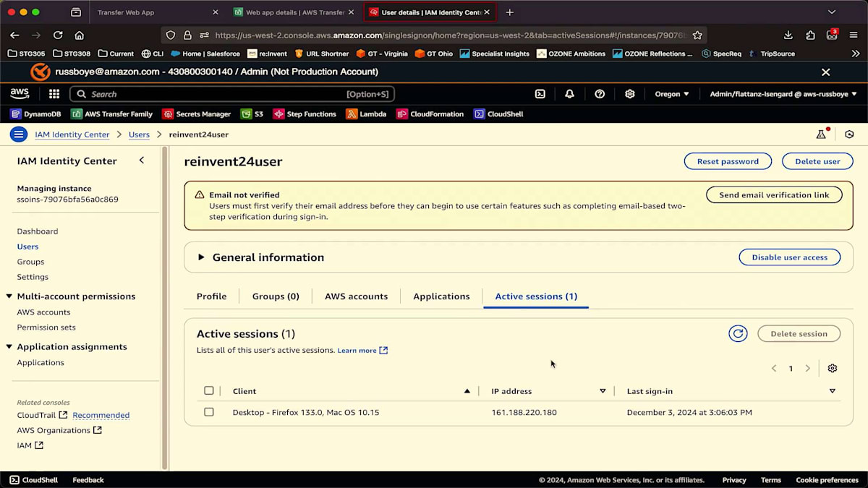This screenshot has height=488, width=868.
Task: Switch to the AWS accounts tab
Action: [356, 296]
